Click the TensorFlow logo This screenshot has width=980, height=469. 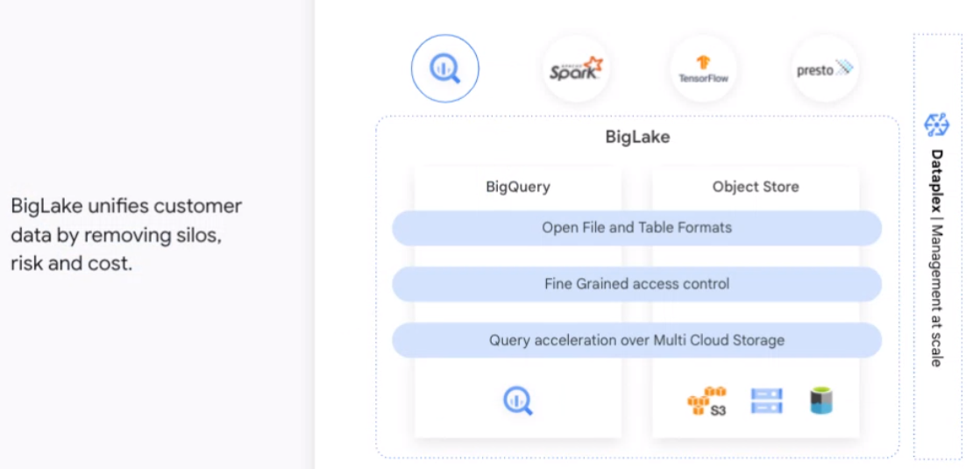(704, 68)
